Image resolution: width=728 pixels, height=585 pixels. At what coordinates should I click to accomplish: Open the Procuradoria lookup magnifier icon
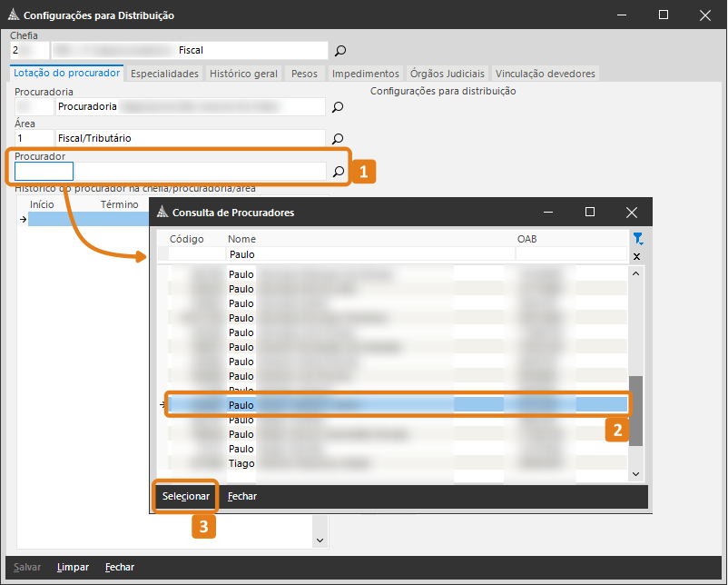(338, 107)
